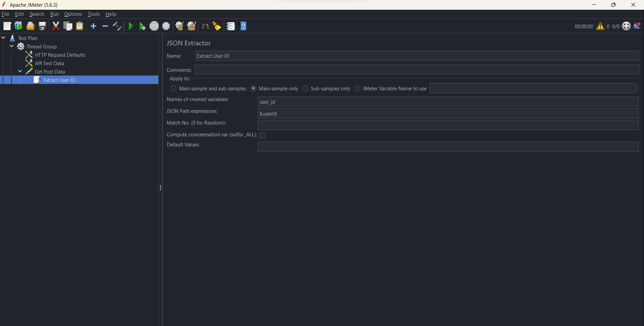Viewport: 644px width, 326px height.
Task: Cut the selected element
Action: (x=56, y=26)
